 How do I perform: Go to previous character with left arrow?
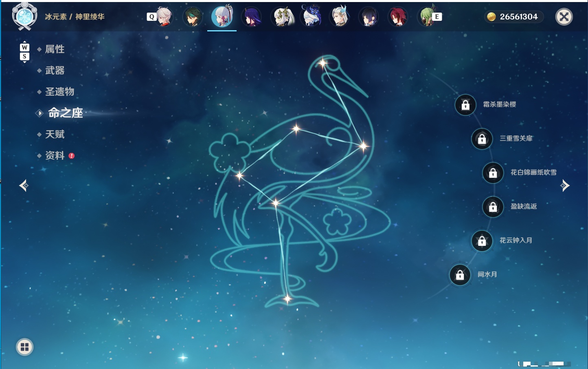[24, 186]
